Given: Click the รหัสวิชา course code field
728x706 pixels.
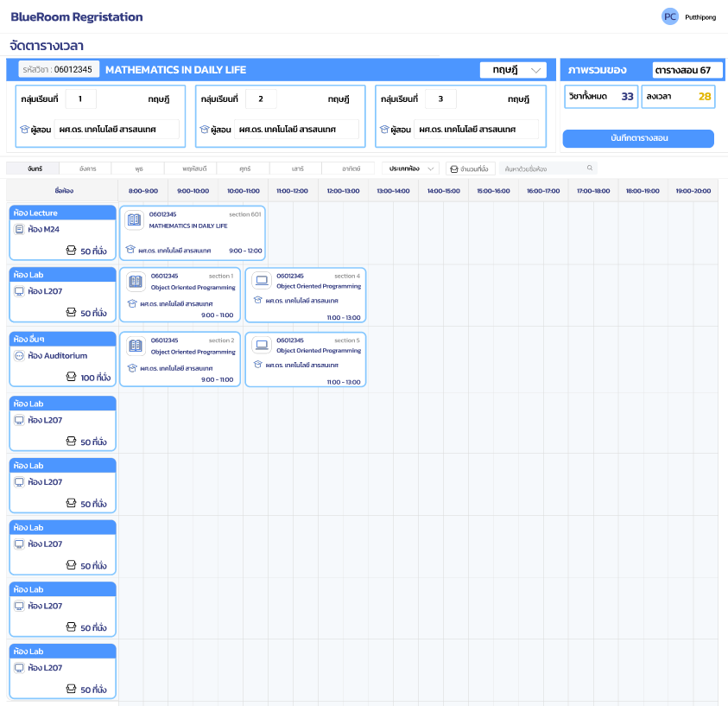Looking at the screenshot, I should (59, 69).
